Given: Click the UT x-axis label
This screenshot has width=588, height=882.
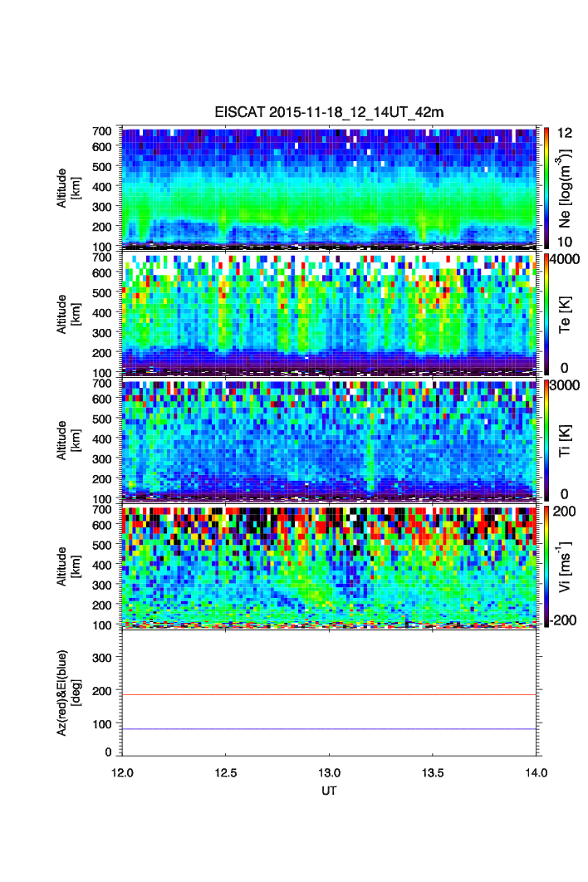Looking at the screenshot, I should (330, 791).
